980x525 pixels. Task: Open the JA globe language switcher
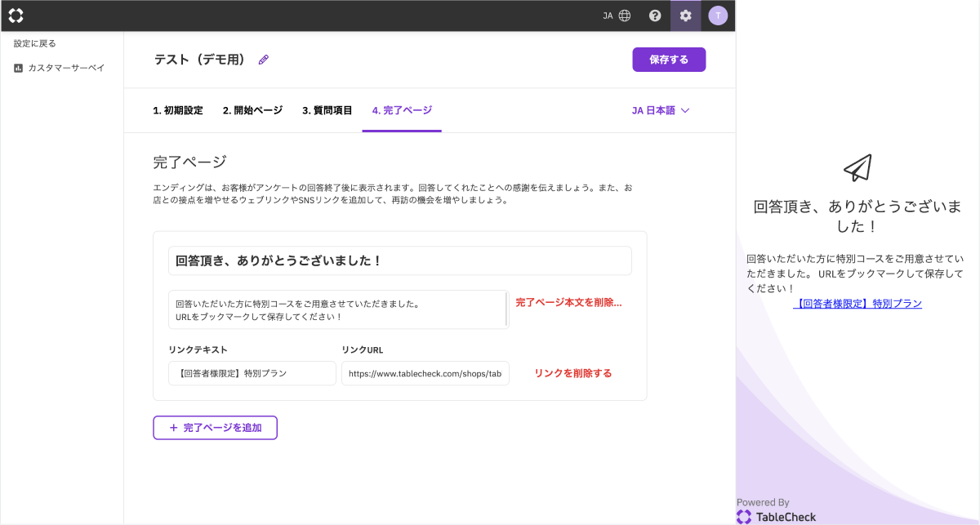pyautogui.click(x=617, y=16)
